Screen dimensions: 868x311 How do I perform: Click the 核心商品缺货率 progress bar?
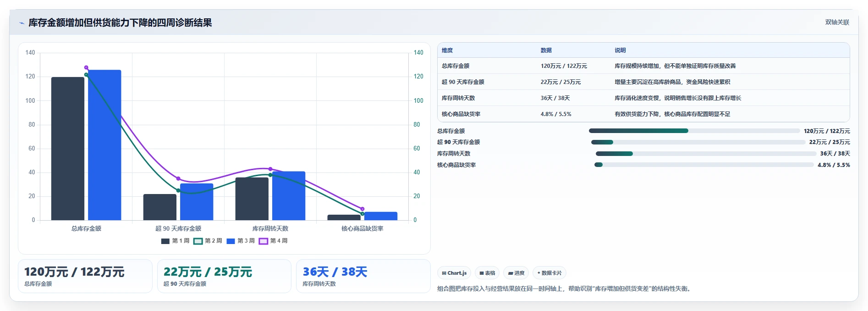[x=704, y=165]
